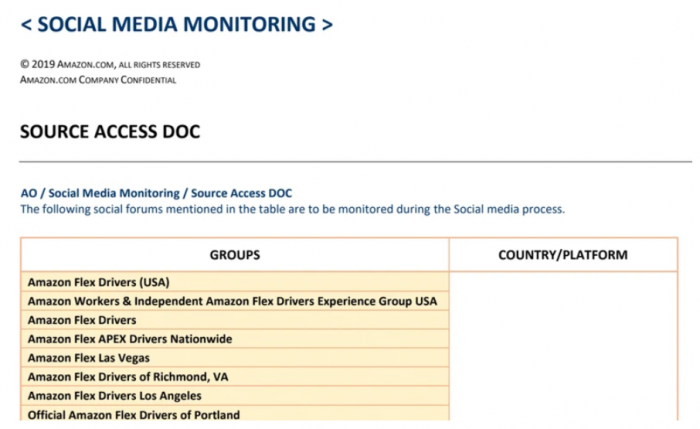The height and width of the screenshot is (429, 700).
Task: Open the AO breadcrumb link
Action: coord(28,193)
